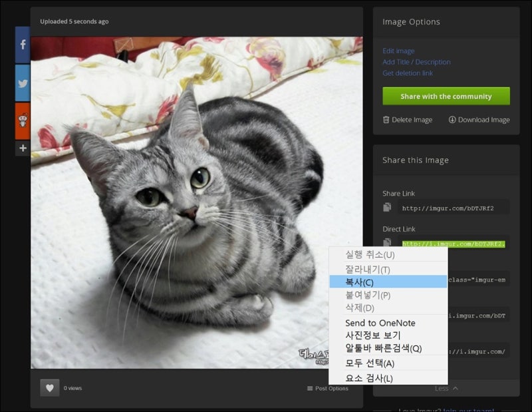This screenshot has height=412, width=532.
Task: Click the Image Options heading
Action: pos(411,22)
